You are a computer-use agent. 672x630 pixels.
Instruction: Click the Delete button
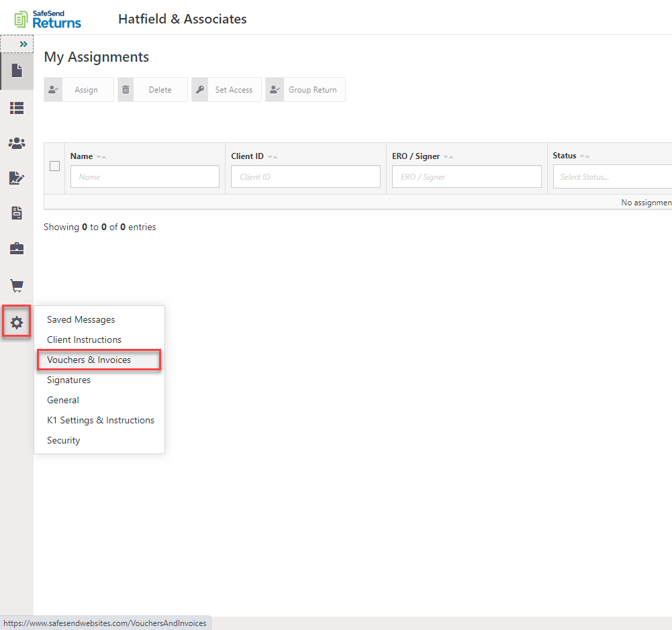[x=152, y=89]
